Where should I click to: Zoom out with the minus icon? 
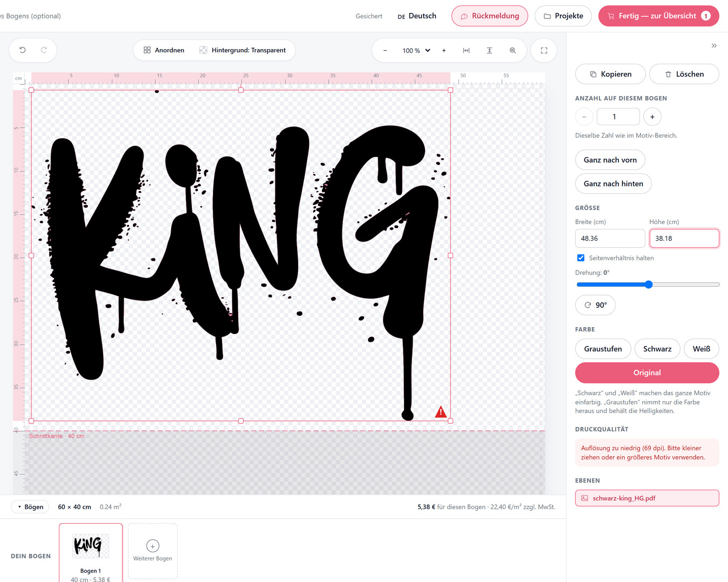coord(385,50)
